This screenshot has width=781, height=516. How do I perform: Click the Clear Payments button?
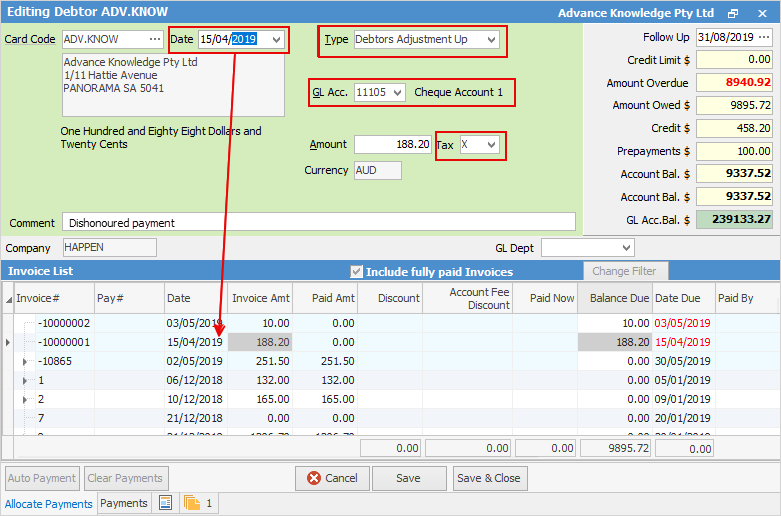pyautogui.click(x=126, y=478)
